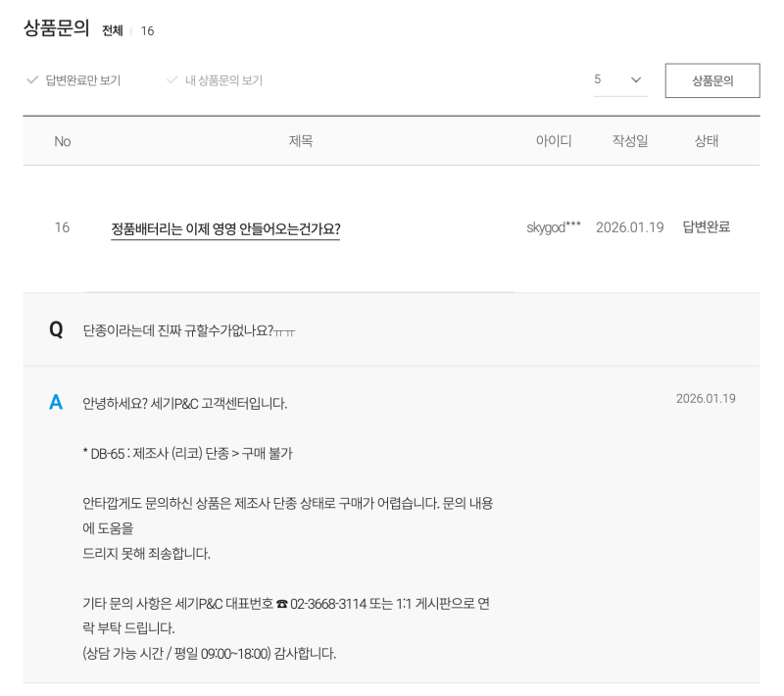Click the 상품문의 button
Viewport: 784px width, 696px height.
click(712, 80)
